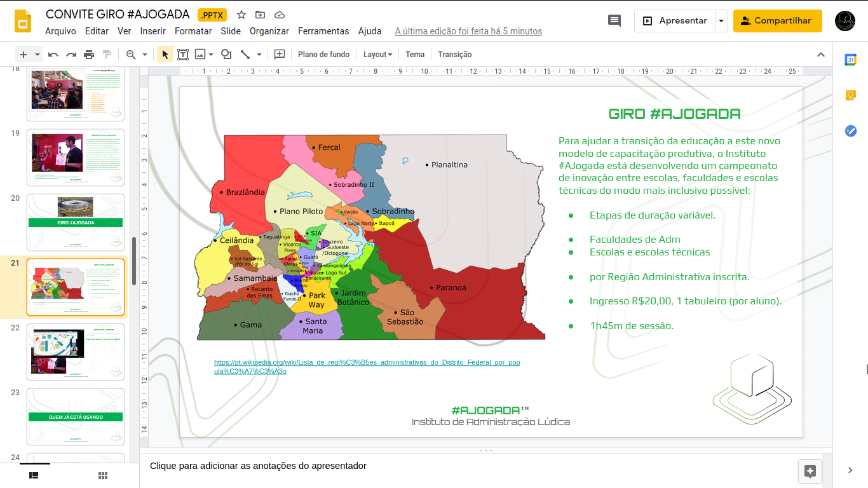
Task: Switch to filmstrip view
Action: point(34,475)
